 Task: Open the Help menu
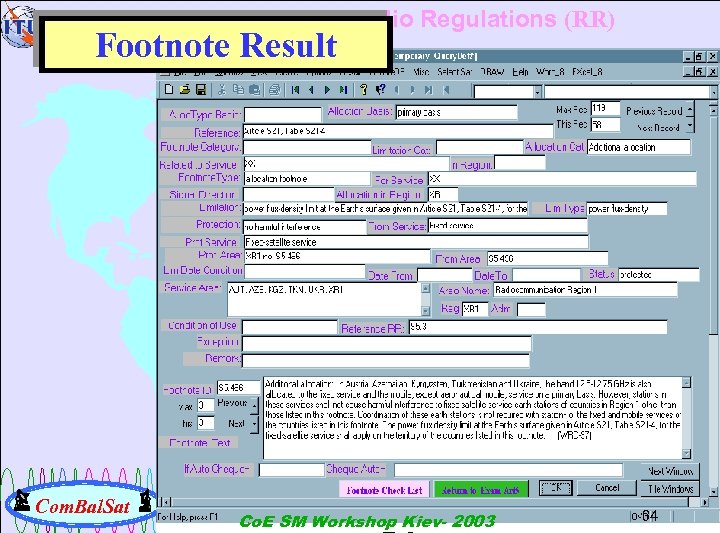(520, 72)
